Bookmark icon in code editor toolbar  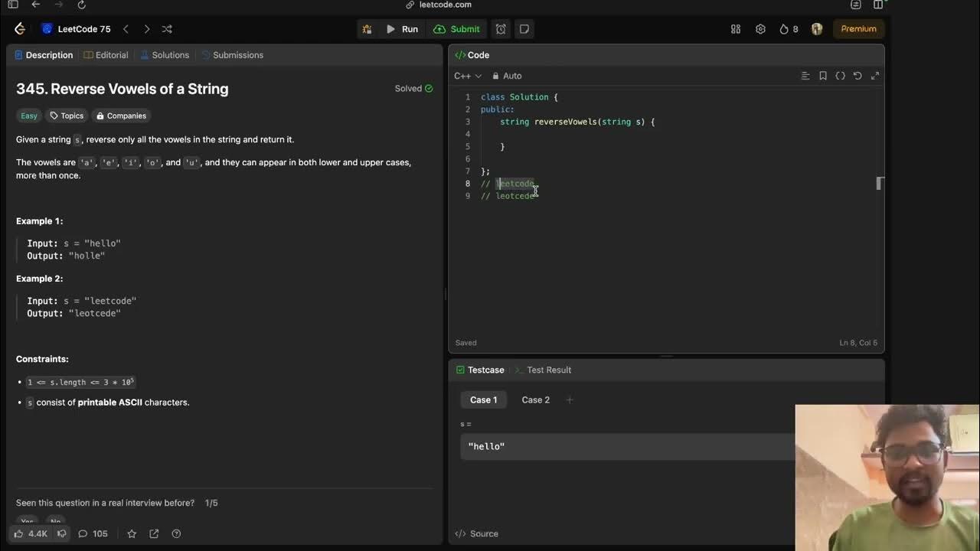pos(823,76)
